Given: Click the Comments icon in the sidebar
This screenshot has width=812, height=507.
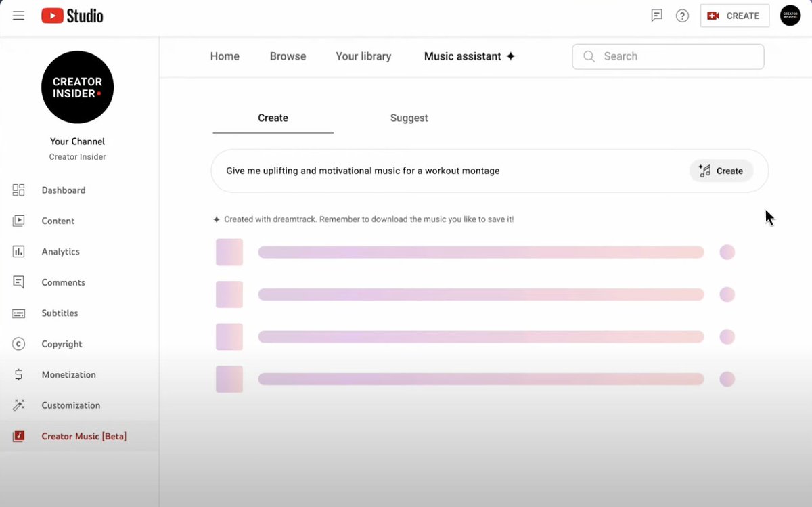Looking at the screenshot, I should (18, 282).
